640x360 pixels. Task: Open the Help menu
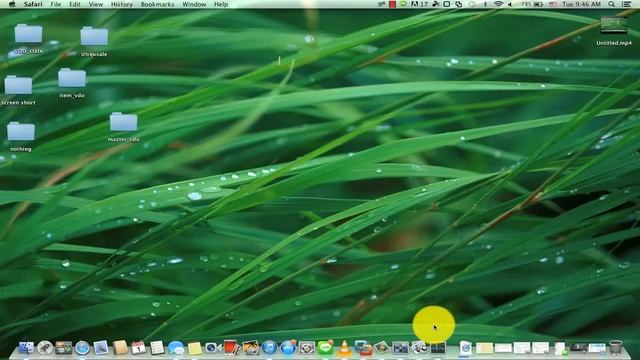click(x=221, y=4)
